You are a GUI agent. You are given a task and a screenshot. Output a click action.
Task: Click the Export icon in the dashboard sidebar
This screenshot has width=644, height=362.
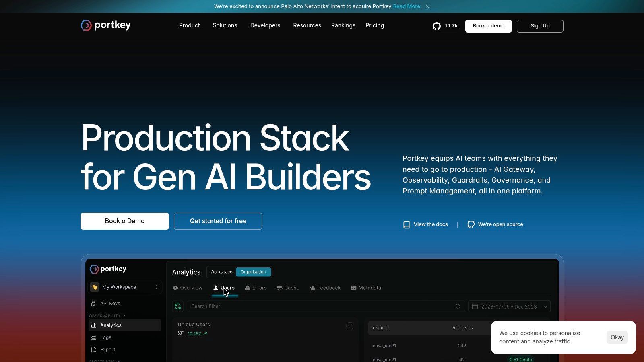click(x=94, y=350)
